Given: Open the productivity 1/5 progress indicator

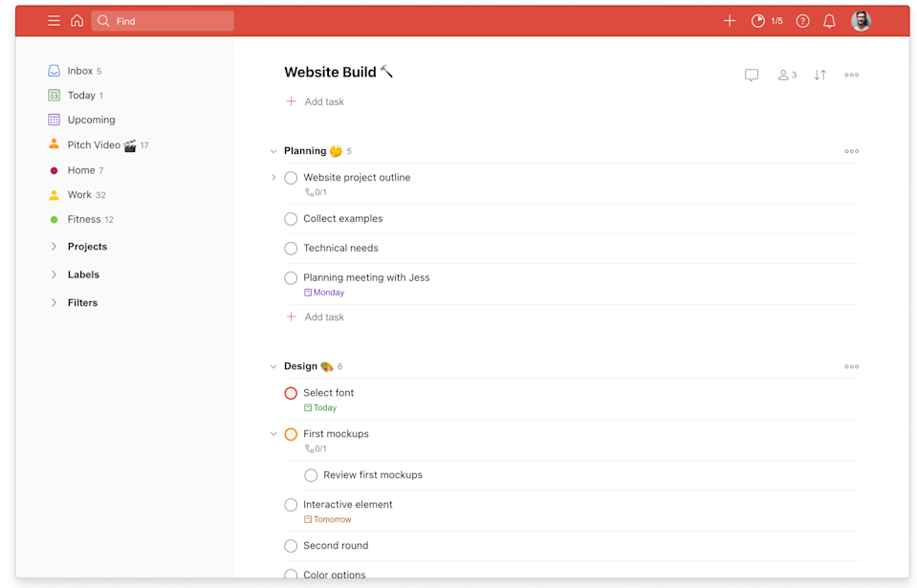Looking at the screenshot, I should pyautogui.click(x=767, y=21).
